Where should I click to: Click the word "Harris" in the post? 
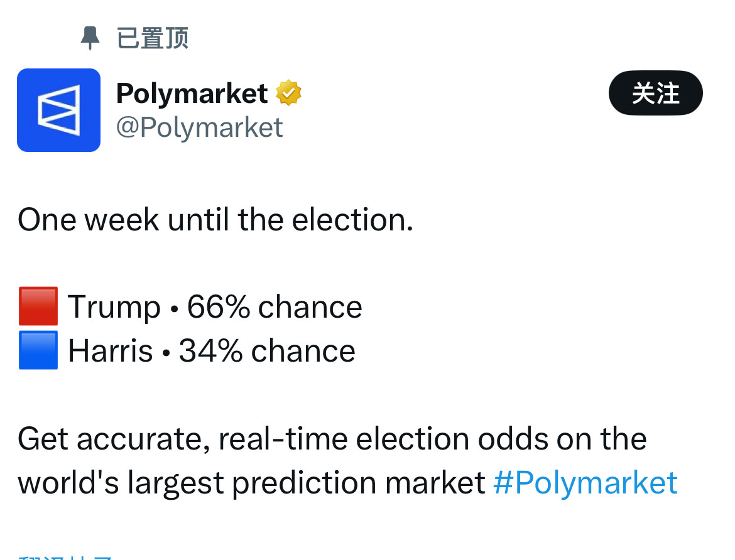point(111,351)
